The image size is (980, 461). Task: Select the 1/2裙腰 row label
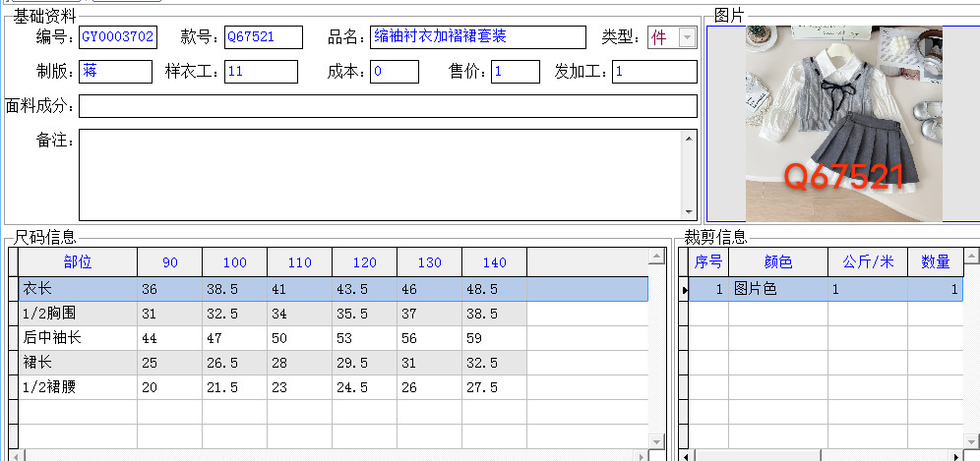coord(78,387)
